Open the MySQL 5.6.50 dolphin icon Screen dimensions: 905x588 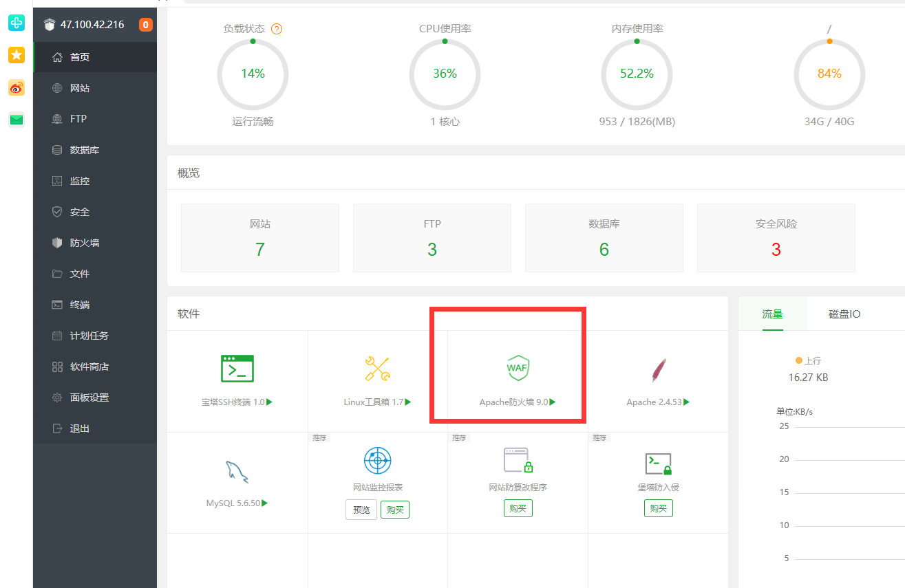click(237, 472)
